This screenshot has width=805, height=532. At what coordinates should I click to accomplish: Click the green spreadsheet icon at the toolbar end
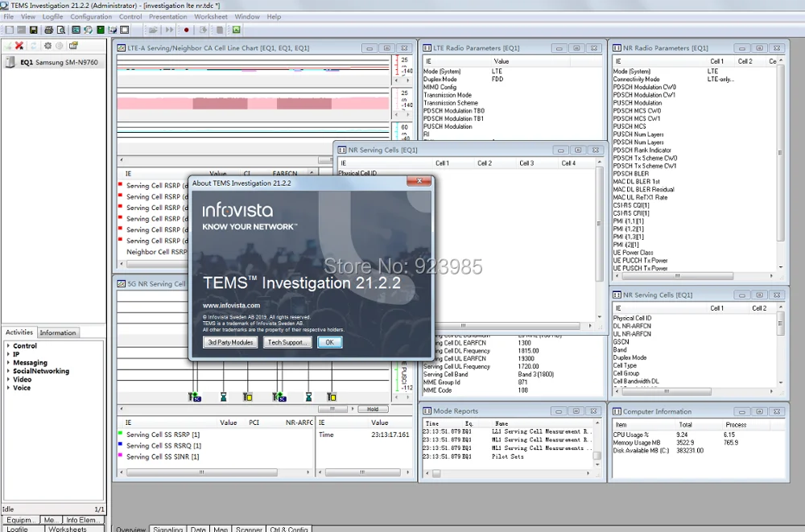tap(236, 30)
